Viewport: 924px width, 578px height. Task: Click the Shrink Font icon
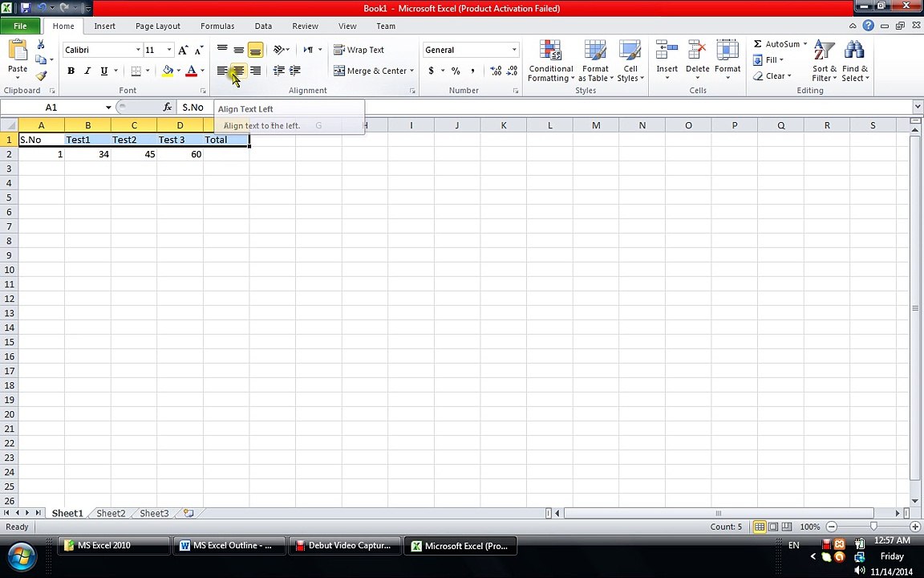[x=199, y=50]
